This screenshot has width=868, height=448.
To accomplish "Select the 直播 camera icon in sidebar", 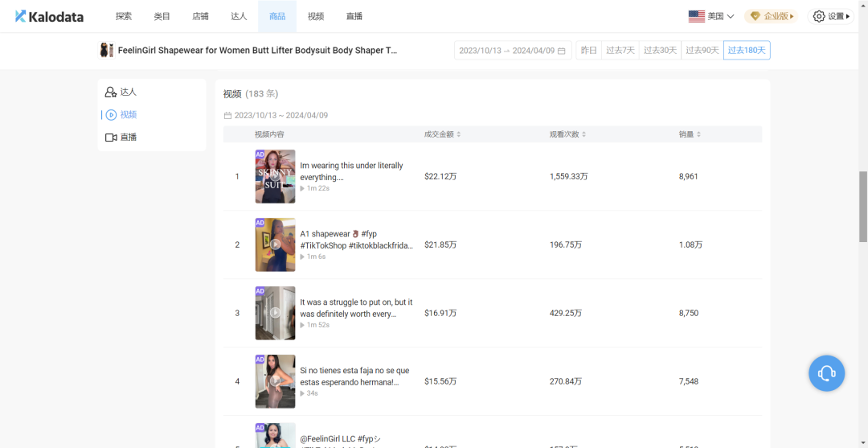I will (111, 138).
